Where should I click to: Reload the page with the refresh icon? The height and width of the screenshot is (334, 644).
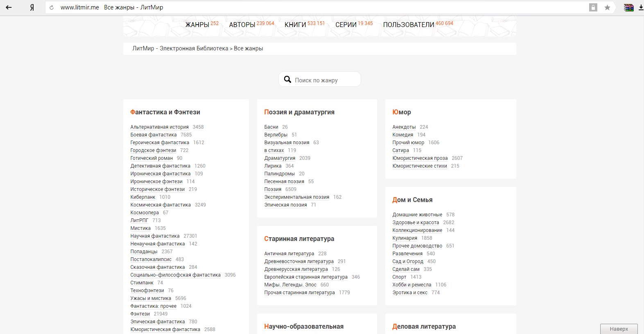pos(52,7)
